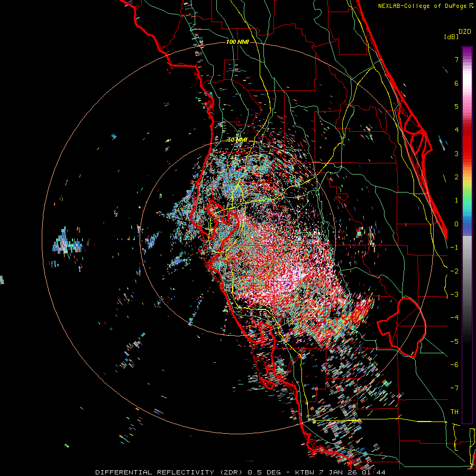Click the 5 value on the color scale
The width and height of the screenshot is (476, 476).
click(x=456, y=106)
